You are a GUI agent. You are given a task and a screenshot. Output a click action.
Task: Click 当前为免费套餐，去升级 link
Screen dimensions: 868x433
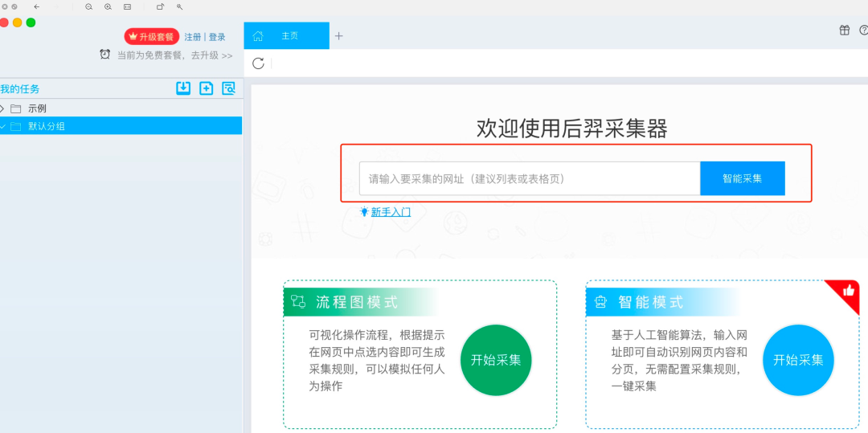tap(175, 55)
